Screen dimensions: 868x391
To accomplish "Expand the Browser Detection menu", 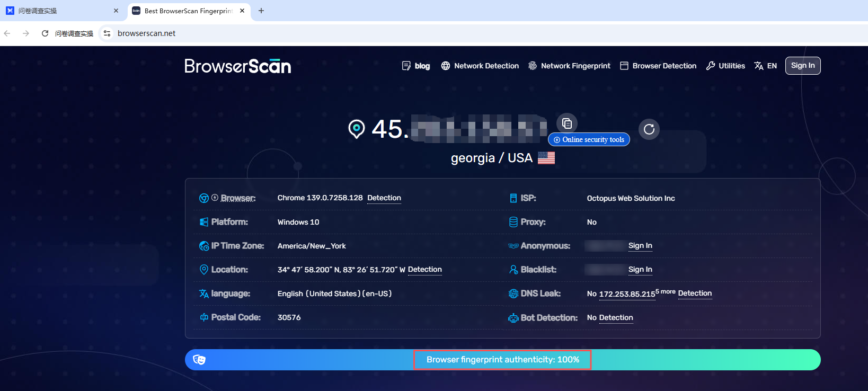I will point(658,66).
